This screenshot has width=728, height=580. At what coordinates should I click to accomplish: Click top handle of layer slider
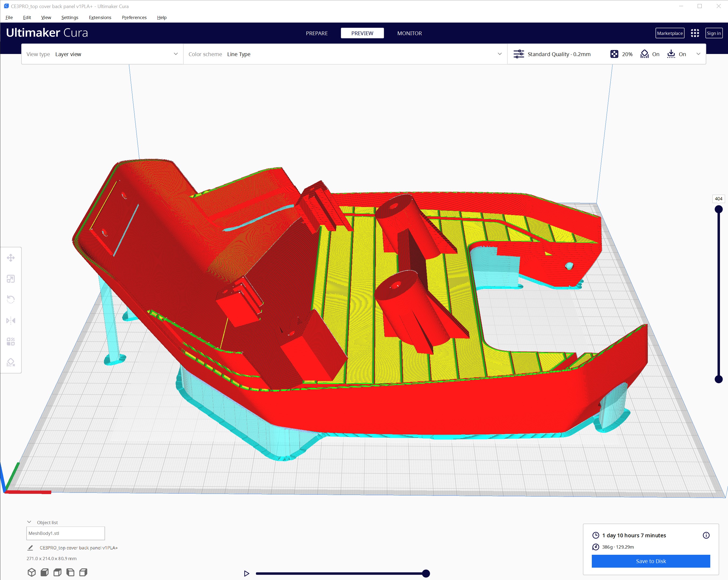tap(719, 209)
